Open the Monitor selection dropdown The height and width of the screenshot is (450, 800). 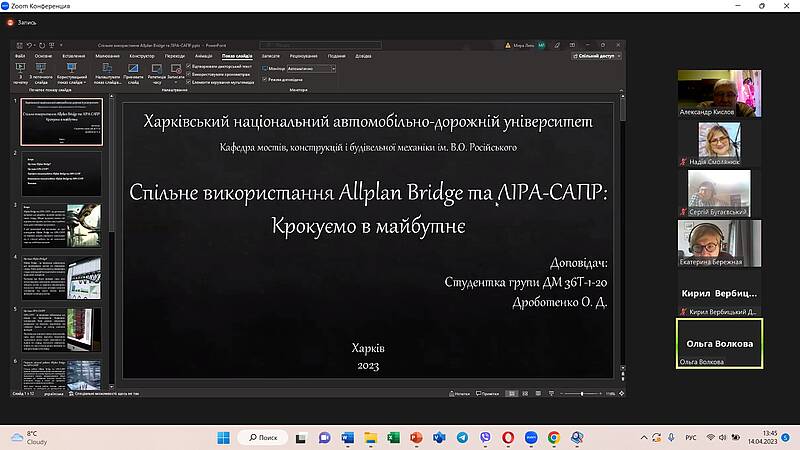(311, 68)
